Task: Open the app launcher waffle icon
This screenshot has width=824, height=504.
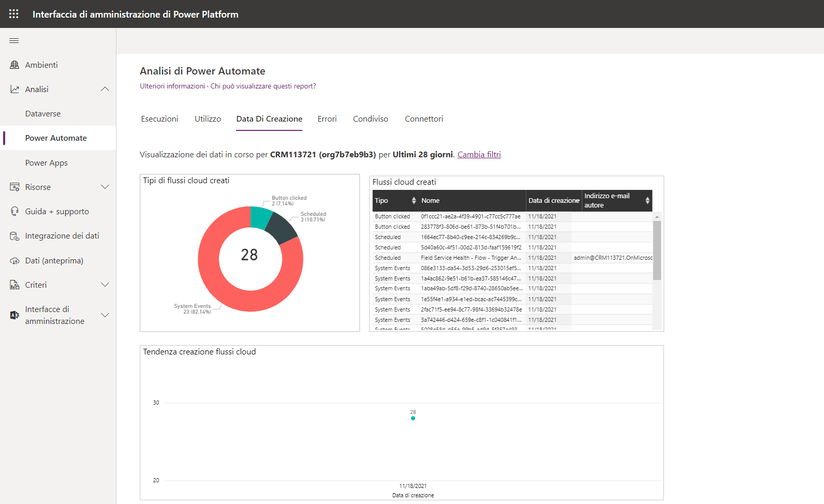Action: coord(14,14)
